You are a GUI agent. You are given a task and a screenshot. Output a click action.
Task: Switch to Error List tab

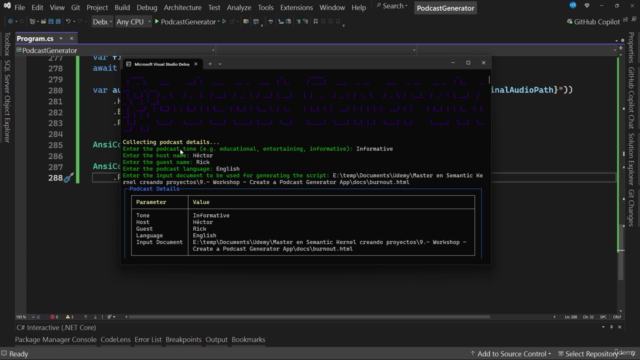pos(148,339)
